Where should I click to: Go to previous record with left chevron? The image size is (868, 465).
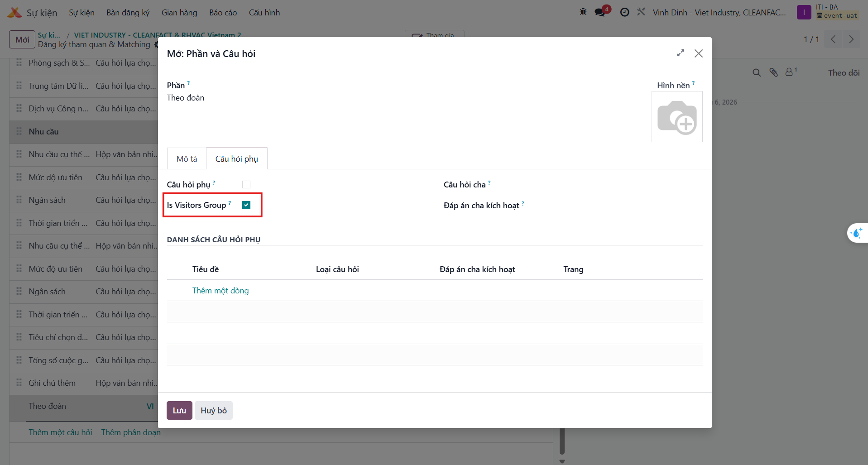833,39
